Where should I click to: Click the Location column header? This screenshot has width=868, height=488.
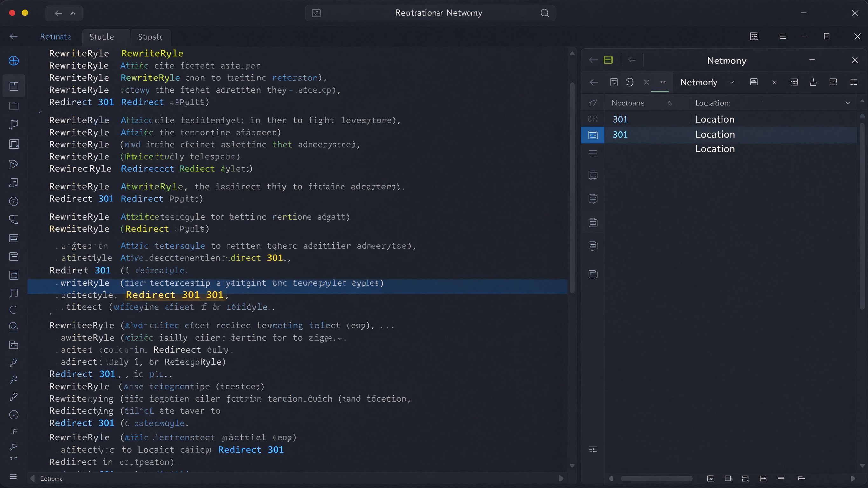713,103
